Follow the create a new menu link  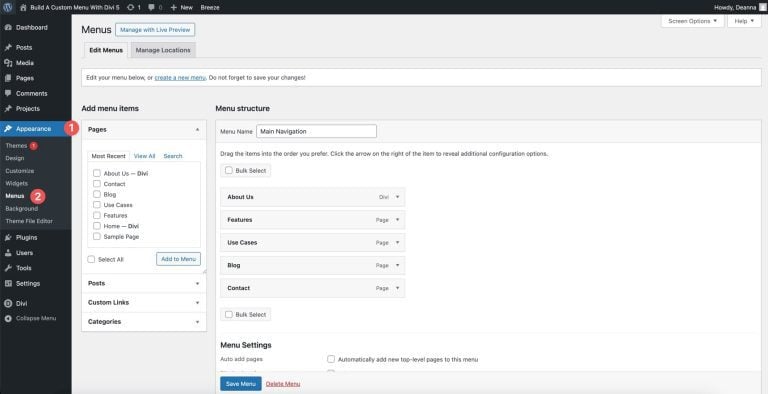[180, 77]
